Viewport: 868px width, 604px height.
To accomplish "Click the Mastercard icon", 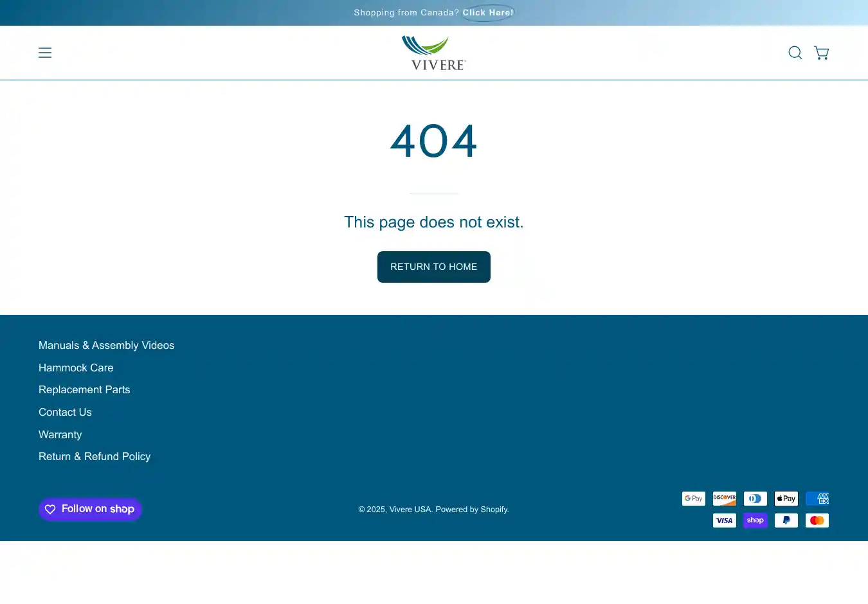I will click(x=817, y=520).
